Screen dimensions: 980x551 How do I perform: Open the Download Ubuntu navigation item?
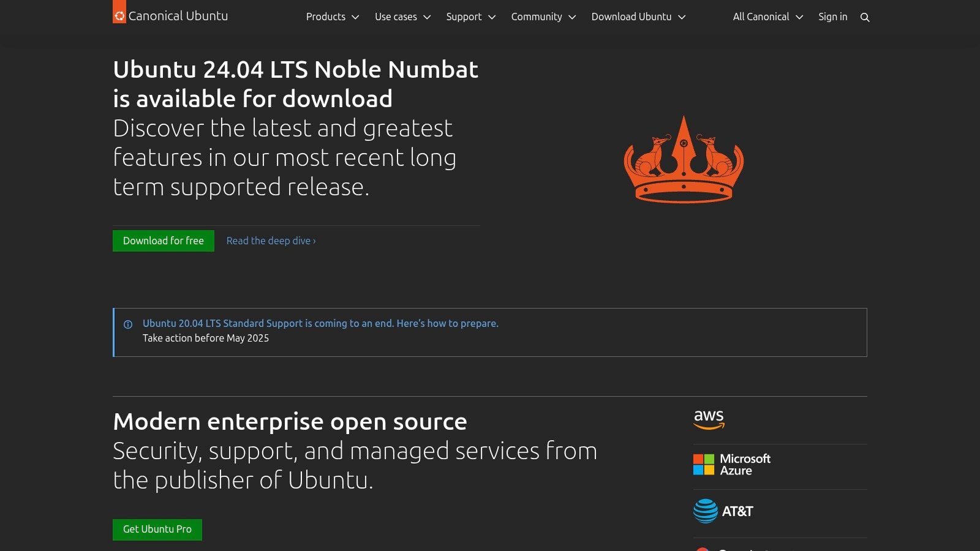631,17
